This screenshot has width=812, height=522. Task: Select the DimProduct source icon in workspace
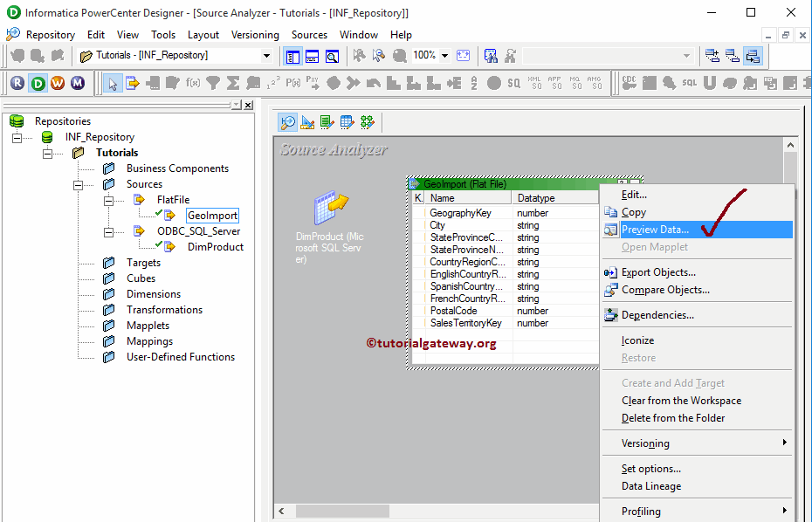331,208
